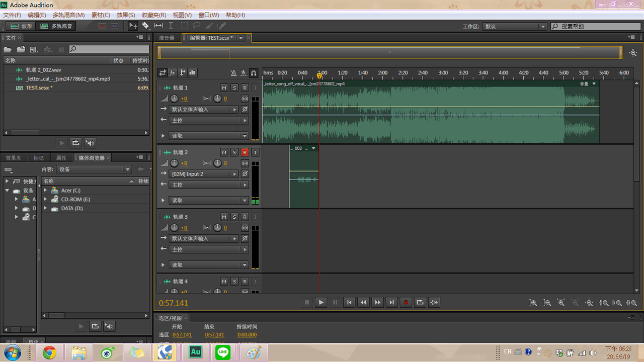Switch to the 标记 tab

click(39, 158)
